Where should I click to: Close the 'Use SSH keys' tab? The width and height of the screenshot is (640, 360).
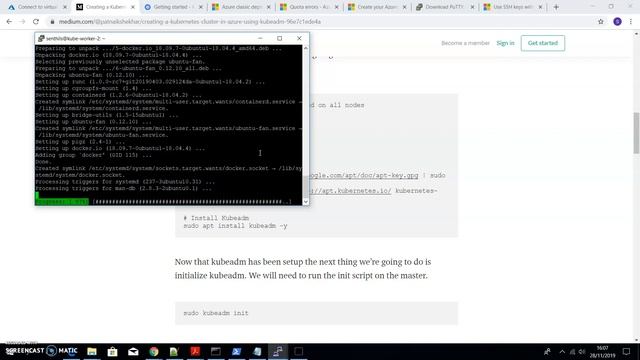[540, 7]
